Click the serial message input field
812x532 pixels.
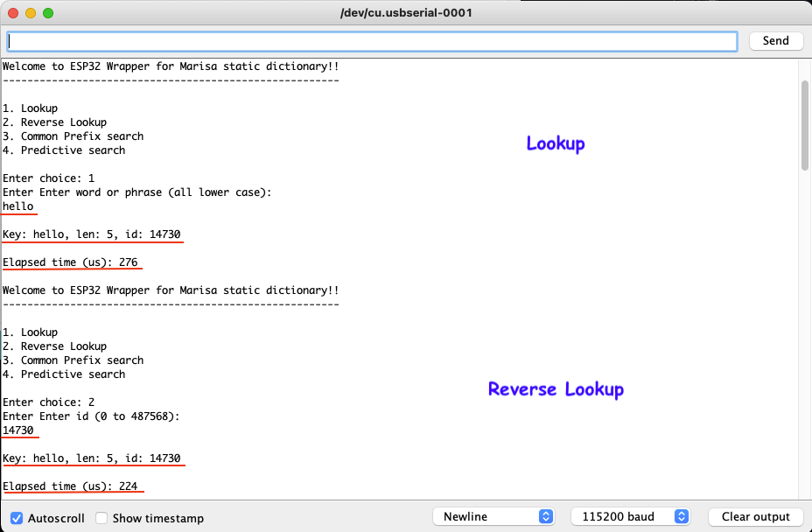tap(372, 41)
